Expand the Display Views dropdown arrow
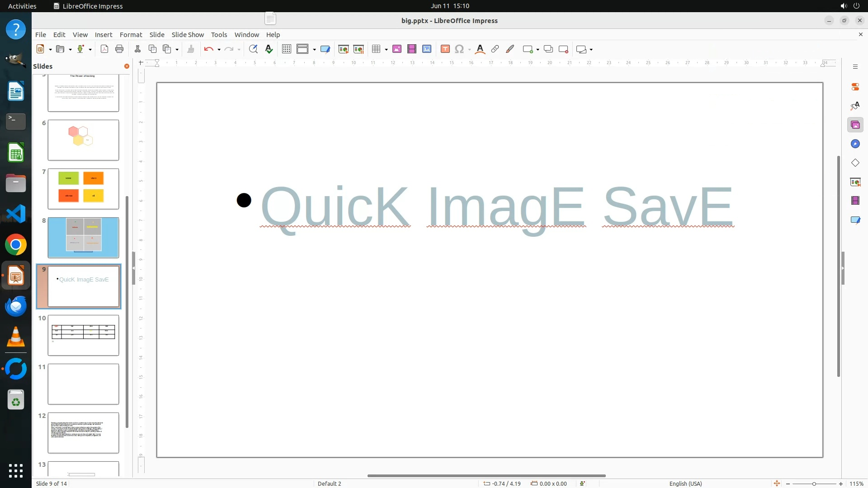Screen dimensions: 868x488 point(314,50)
